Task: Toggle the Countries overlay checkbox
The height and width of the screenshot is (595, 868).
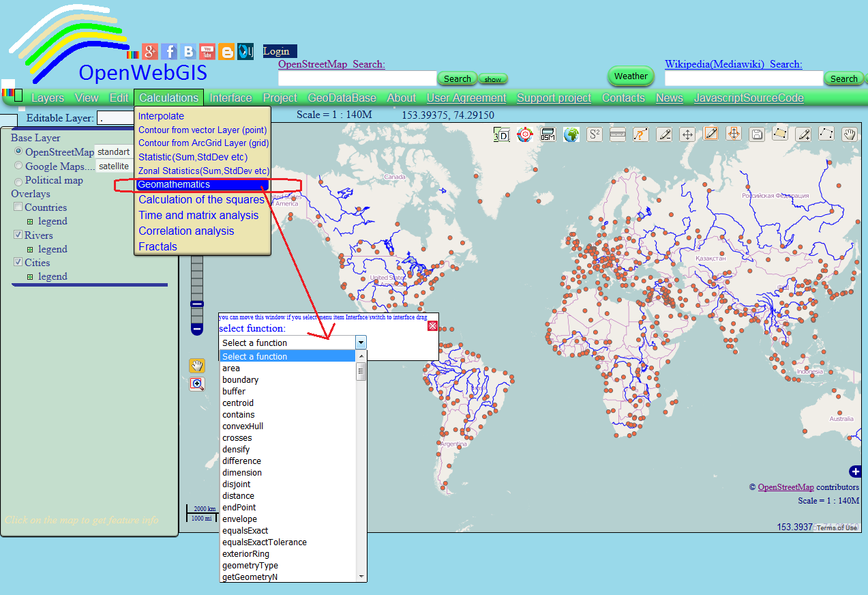Action: click(x=18, y=207)
